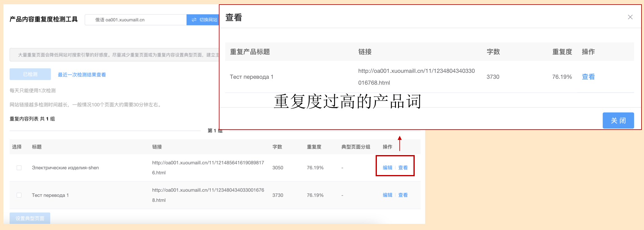
Task: Click the 关闭 button in dialog
Action: tap(618, 120)
